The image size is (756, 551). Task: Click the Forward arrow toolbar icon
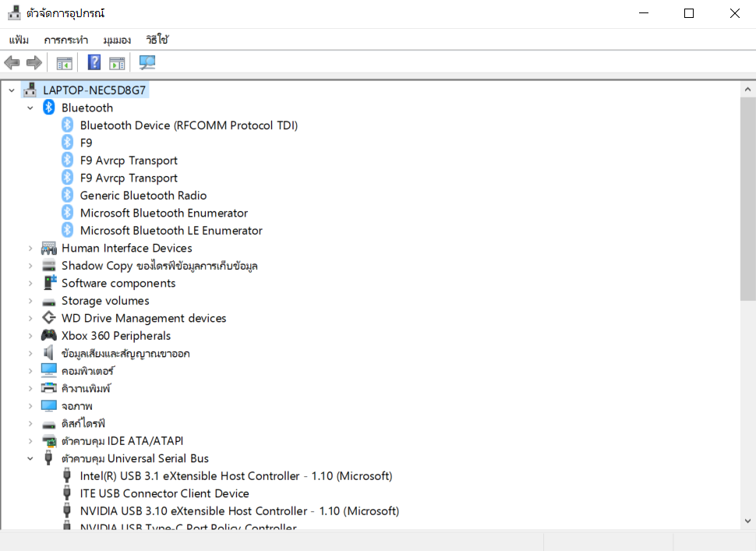click(x=34, y=62)
